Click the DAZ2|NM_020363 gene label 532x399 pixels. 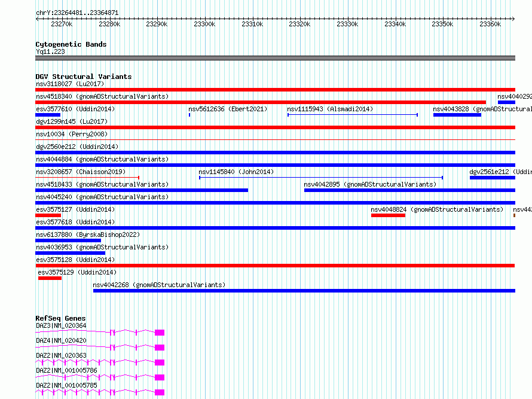coord(61,355)
